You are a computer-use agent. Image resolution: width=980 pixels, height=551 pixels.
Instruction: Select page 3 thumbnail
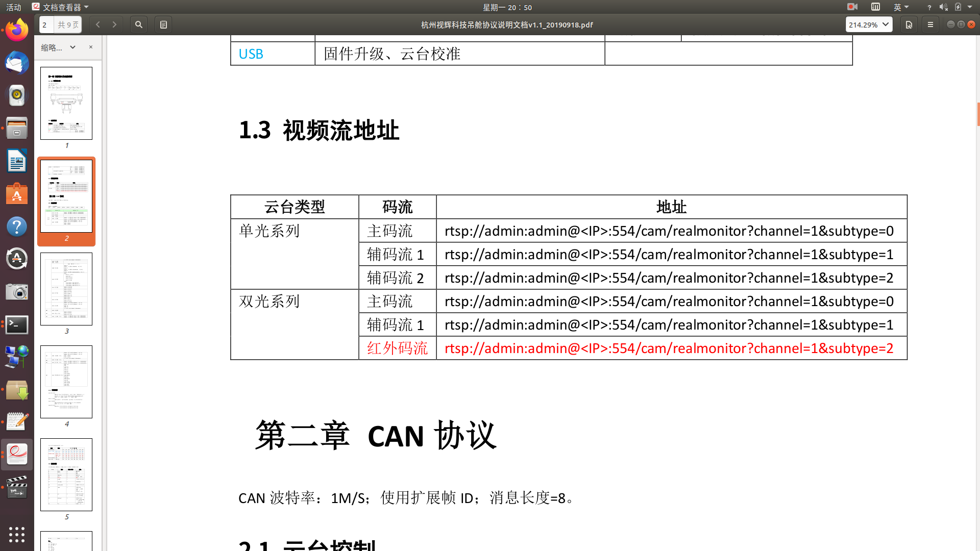tap(66, 289)
